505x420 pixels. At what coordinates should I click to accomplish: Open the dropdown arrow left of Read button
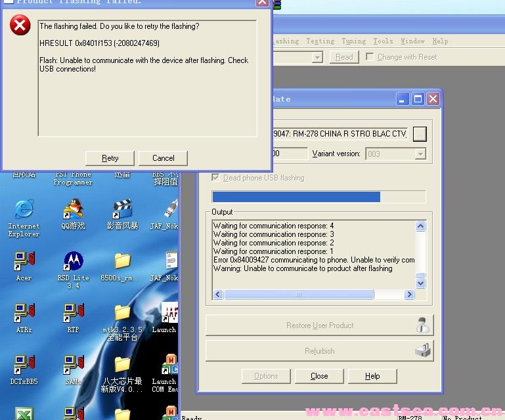point(317,58)
